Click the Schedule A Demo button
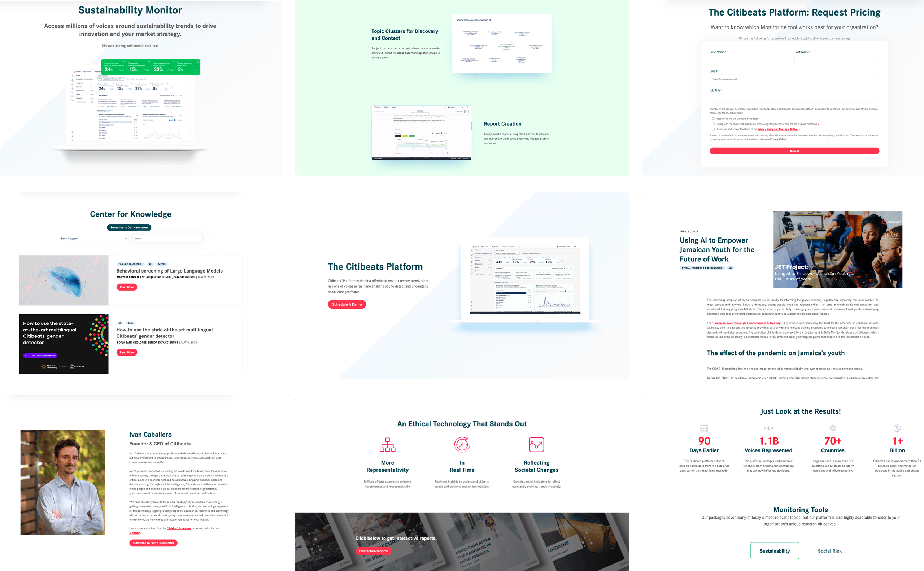 click(x=347, y=304)
